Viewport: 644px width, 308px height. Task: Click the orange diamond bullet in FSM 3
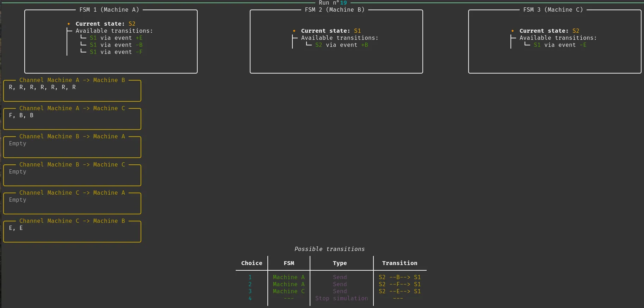513,31
